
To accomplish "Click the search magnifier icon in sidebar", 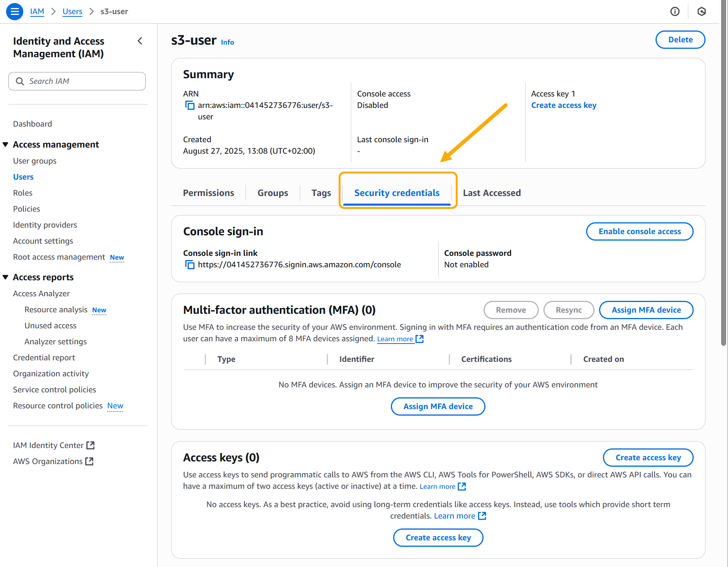I will click(x=20, y=81).
